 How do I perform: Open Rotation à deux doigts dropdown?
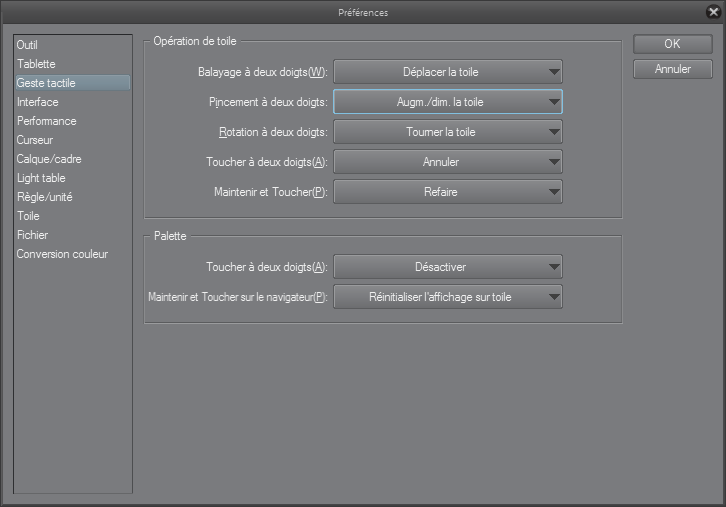[447, 132]
